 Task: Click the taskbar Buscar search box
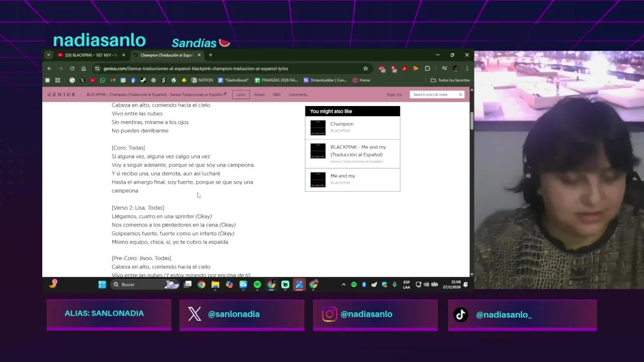(145, 285)
